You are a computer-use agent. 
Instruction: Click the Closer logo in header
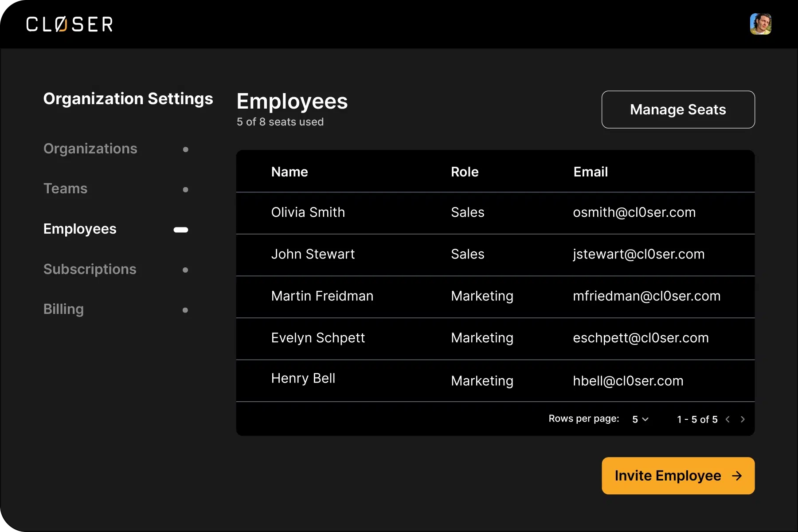click(70, 24)
